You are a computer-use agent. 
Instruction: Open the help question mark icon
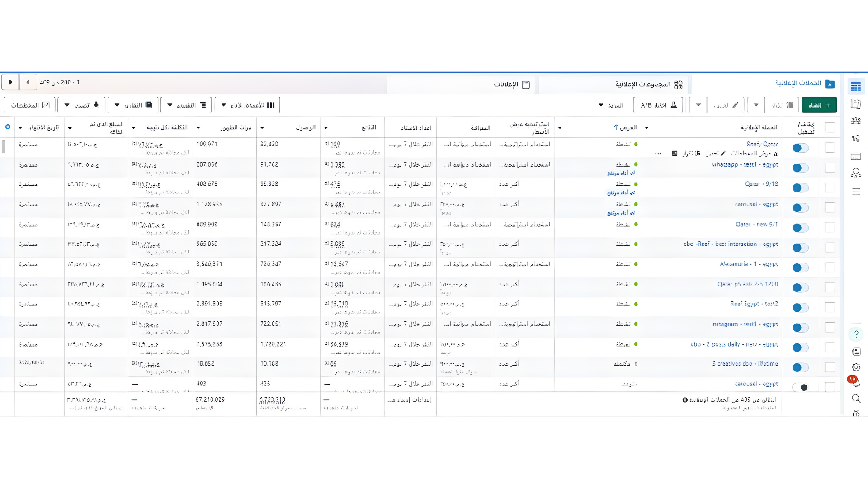(x=856, y=334)
